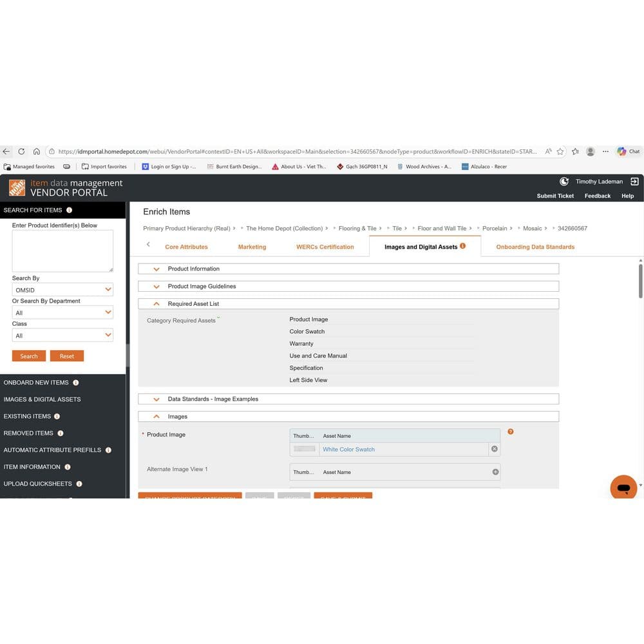Switch to the Marketing tab
This screenshot has height=644, width=644.
(x=252, y=247)
